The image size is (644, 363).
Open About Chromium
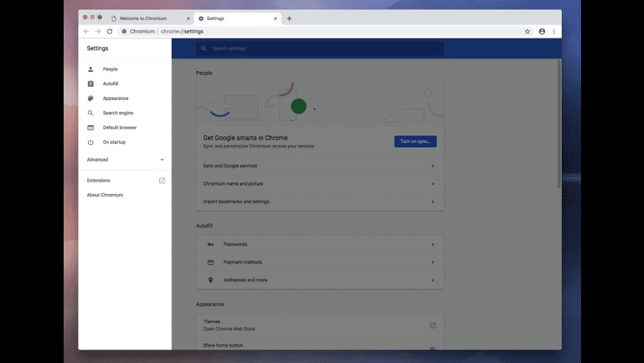click(x=104, y=195)
